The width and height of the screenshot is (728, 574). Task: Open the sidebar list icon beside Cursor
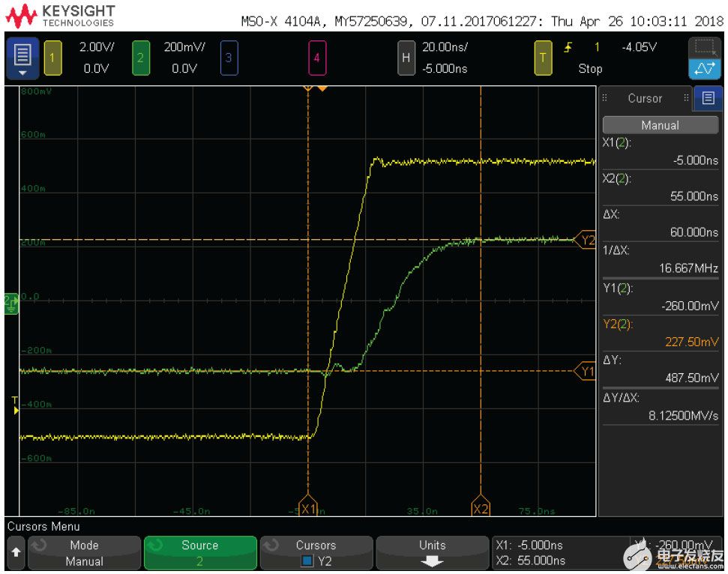(709, 98)
